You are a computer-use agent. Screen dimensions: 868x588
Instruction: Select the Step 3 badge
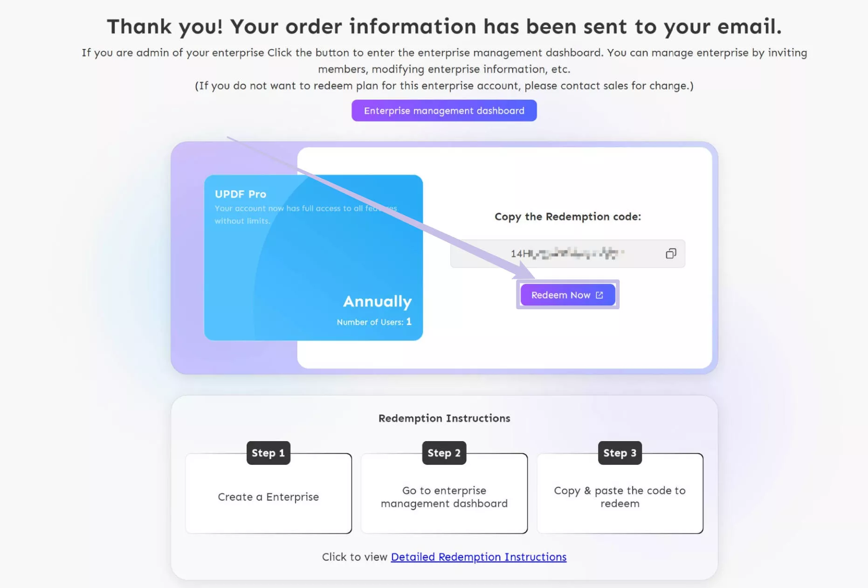(620, 453)
